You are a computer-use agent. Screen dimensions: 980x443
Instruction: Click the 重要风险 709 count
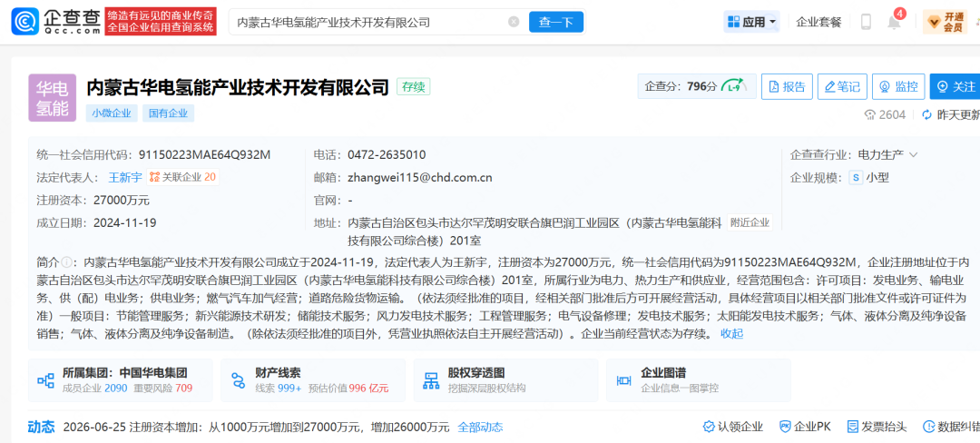click(x=183, y=388)
